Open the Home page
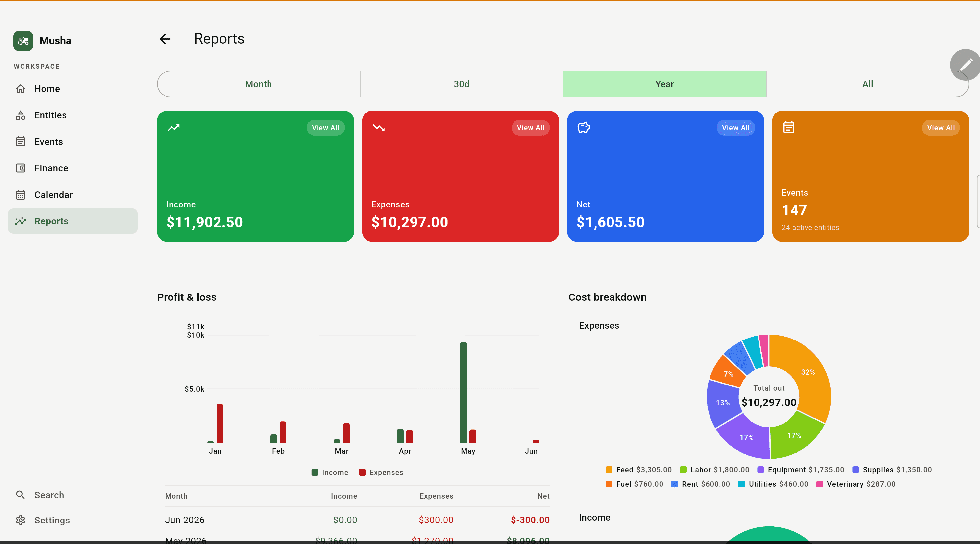 (x=73, y=89)
